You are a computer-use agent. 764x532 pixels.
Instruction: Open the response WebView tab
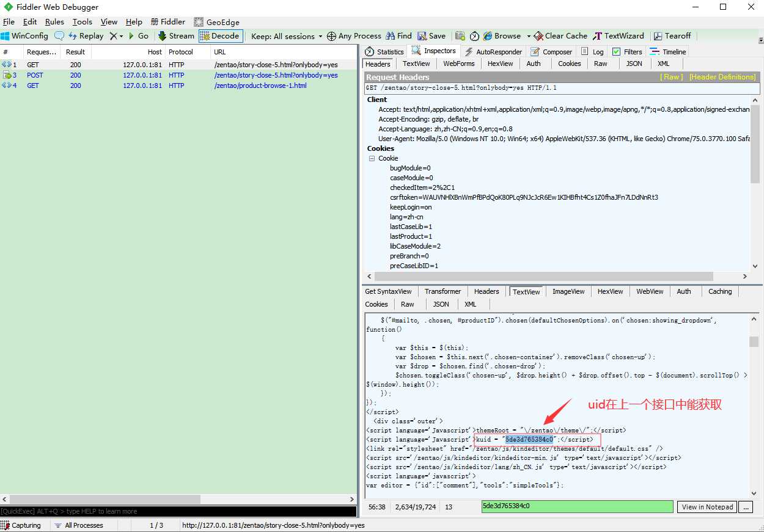(x=650, y=291)
